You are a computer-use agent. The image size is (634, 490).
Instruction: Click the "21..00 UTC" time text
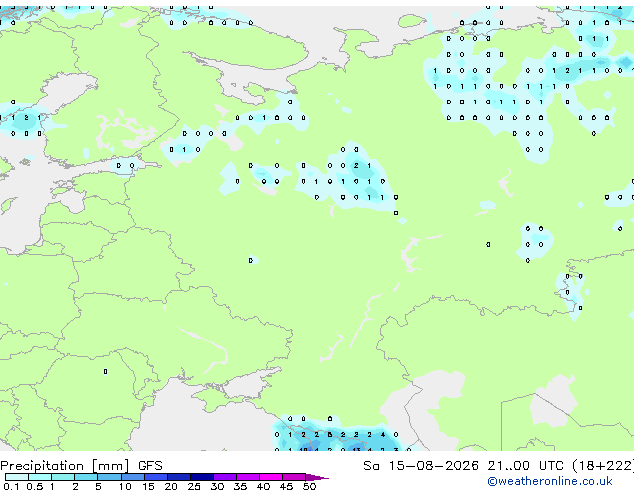click(525, 466)
